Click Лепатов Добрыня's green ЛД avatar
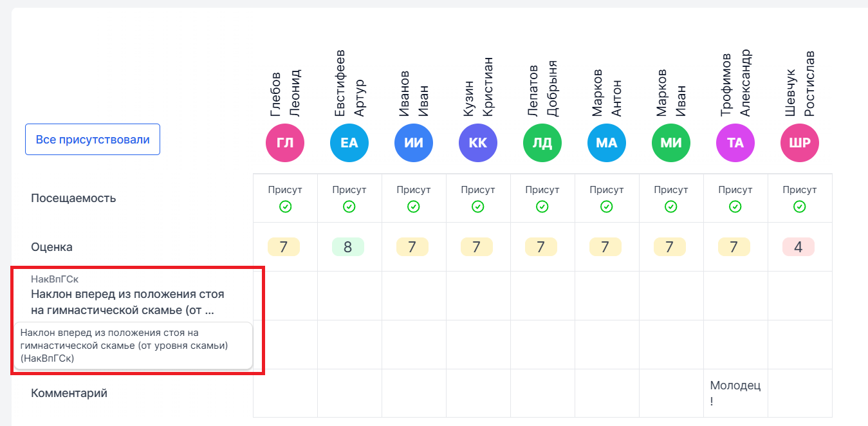Viewport: 868px width, 426px height. [542, 143]
